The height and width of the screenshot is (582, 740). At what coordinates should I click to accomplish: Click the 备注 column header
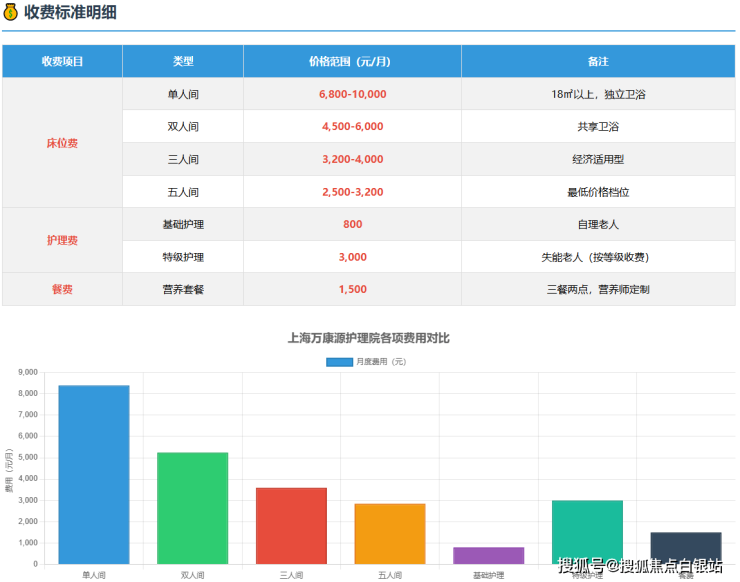598,61
